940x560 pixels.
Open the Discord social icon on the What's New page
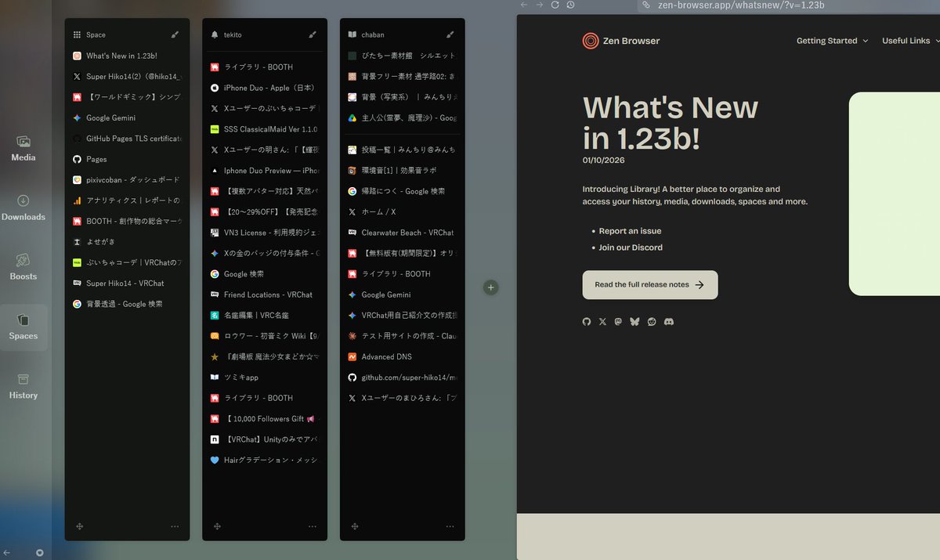669,322
